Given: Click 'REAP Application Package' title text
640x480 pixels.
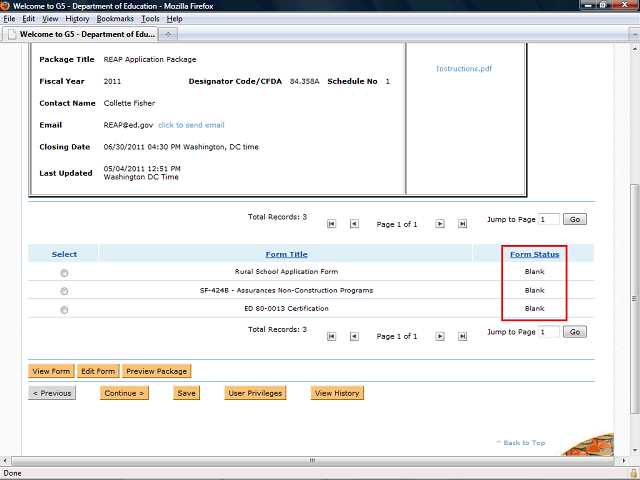Looking at the screenshot, I should coord(150,60).
